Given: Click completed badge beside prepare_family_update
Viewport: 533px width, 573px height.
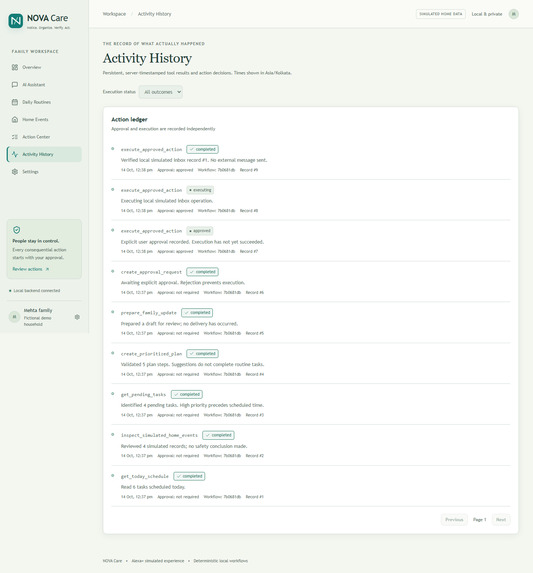Looking at the screenshot, I should 197,313.
